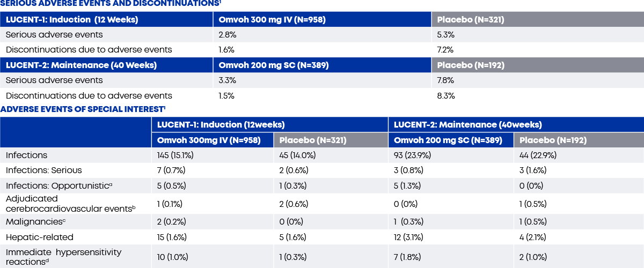Select the Discontinuations due to adverse events label
This screenshot has width=644, height=268.
click(x=89, y=96)
